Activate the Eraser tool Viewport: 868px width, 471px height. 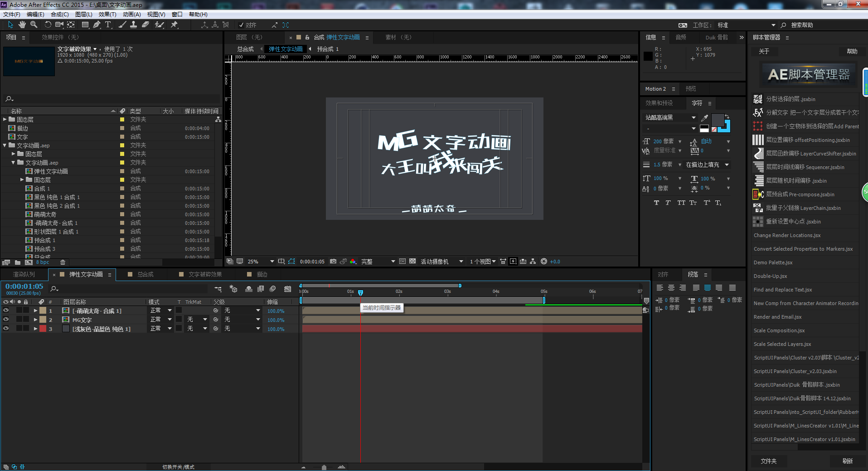145,25
